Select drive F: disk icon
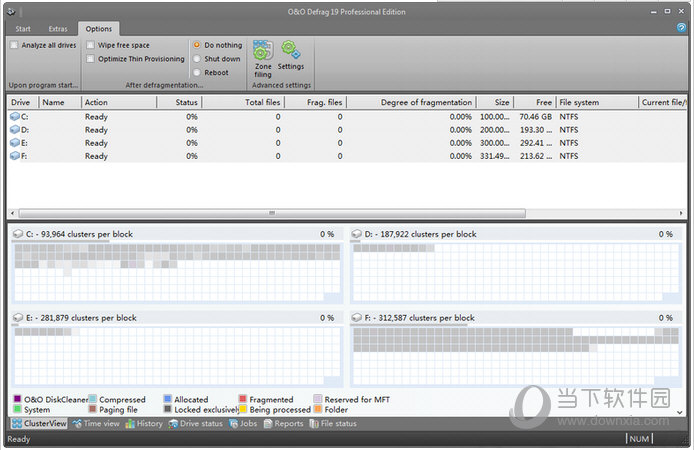This screenshot has width=694, height=450. coord(15,156)
